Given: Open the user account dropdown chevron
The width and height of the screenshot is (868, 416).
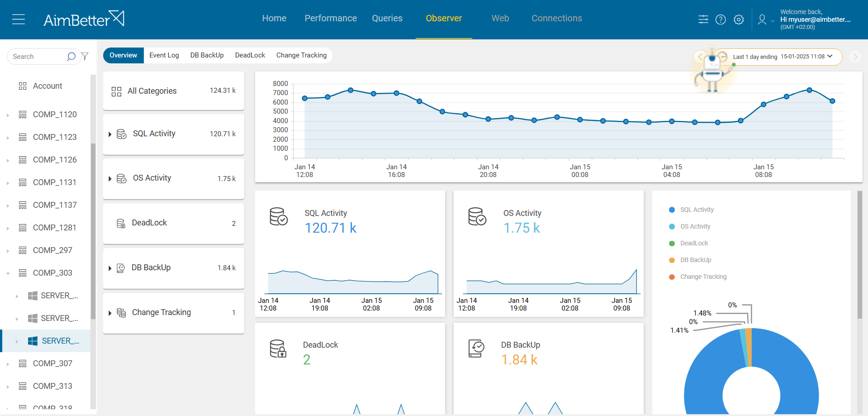Looking at the screenshot, I should point(773,20).
